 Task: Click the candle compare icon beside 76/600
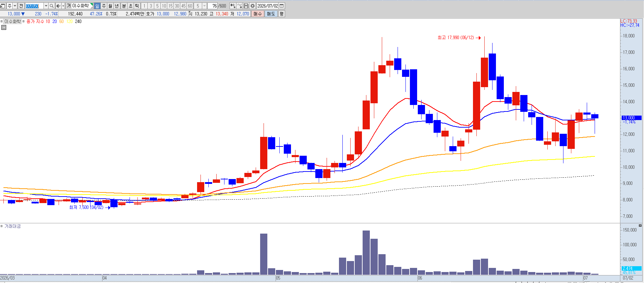[x=233, y=6]
